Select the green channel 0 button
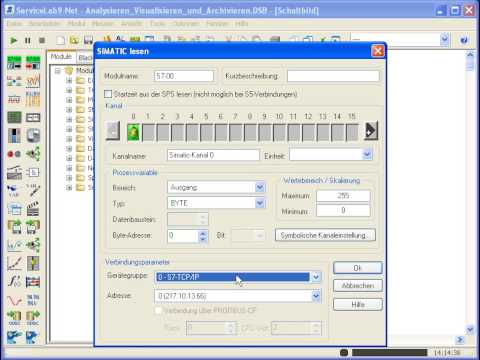480x360 pixels. coord(134,132)
